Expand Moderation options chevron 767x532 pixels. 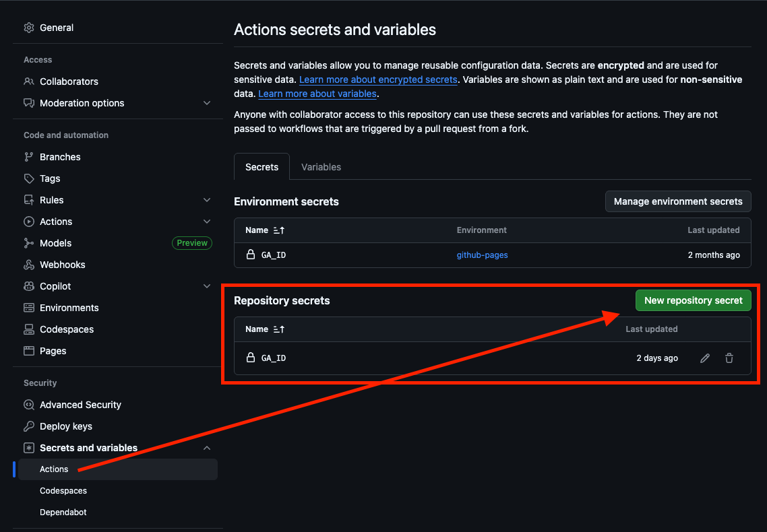207,103
